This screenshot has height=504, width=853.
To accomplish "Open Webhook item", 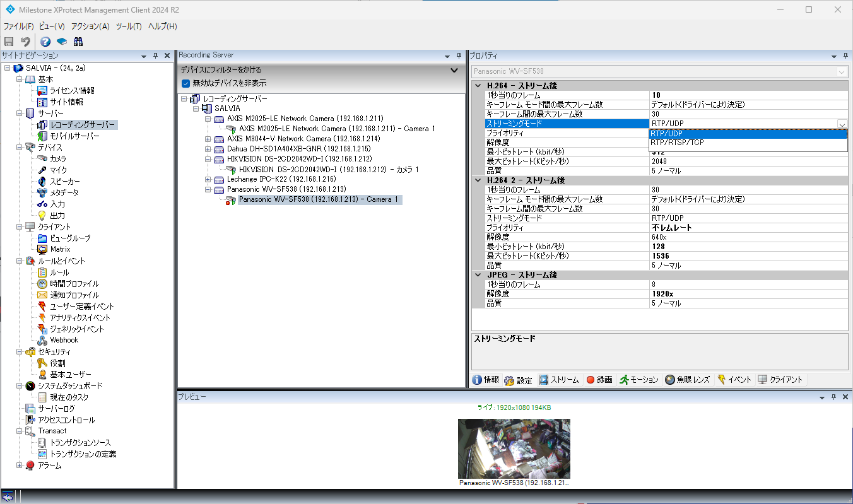I will point(64,340).
